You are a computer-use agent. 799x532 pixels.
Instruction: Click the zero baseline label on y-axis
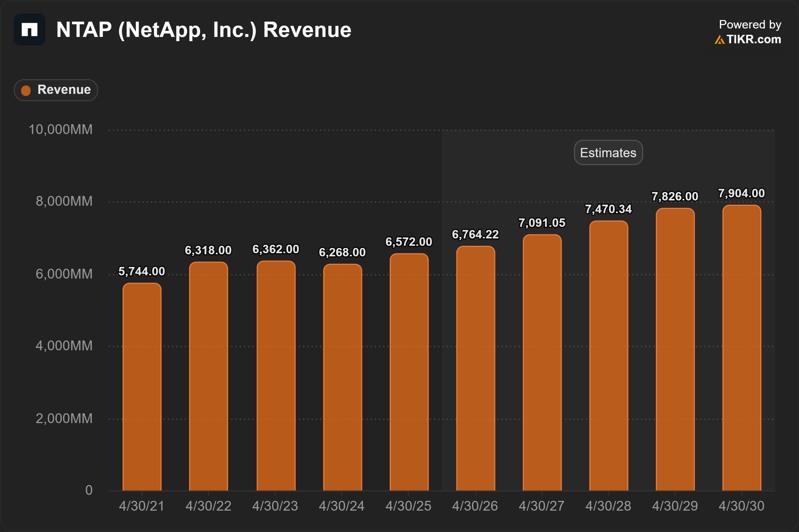(x=89, y=490)
